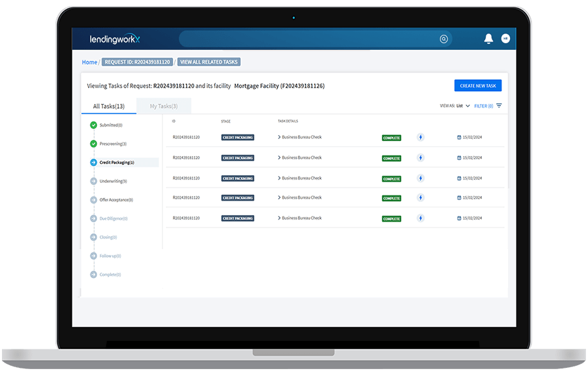Image resolution: width=588 pixels, height=375 pixels.
Task: Click the Create New Task button
Action: point(477,86)
